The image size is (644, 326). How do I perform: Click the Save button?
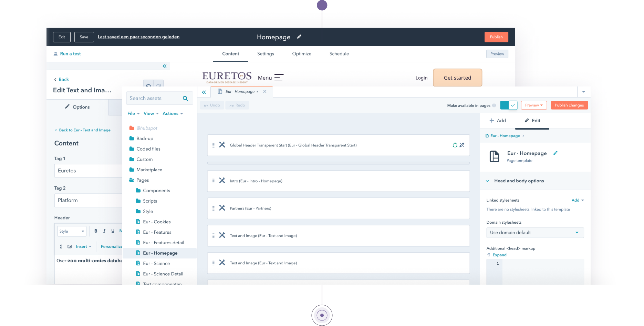click(84, 37)
